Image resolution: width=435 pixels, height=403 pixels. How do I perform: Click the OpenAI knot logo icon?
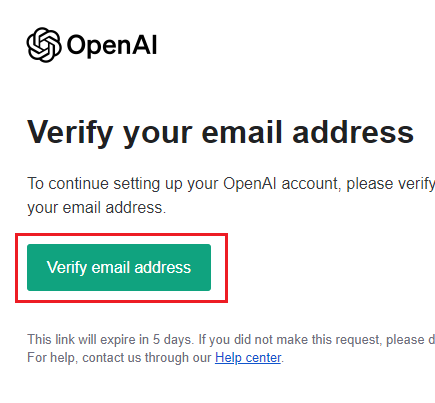[44, 45]
